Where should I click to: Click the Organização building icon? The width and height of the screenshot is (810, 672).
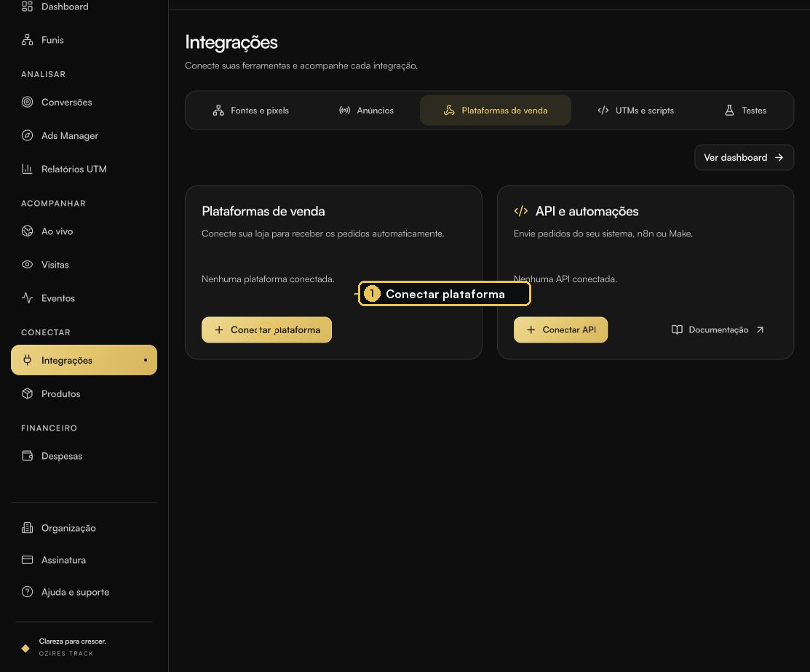(28, 527)
